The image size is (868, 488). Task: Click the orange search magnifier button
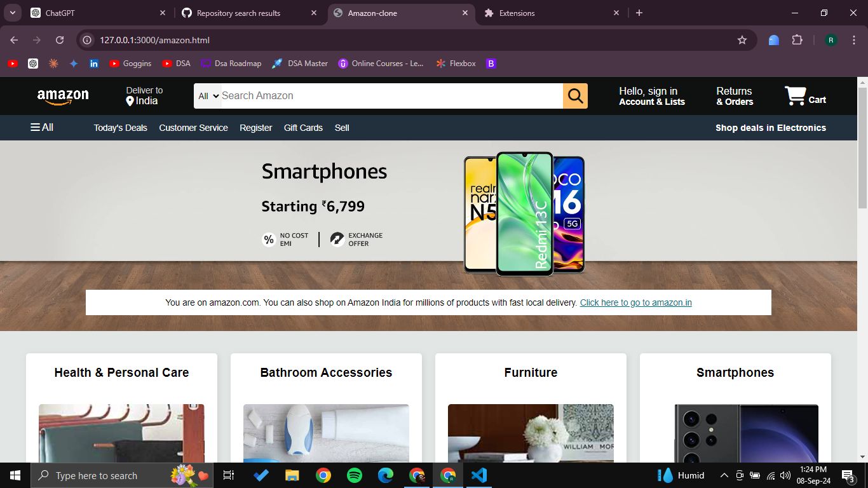pyautogui.click(x=575, y=96)
